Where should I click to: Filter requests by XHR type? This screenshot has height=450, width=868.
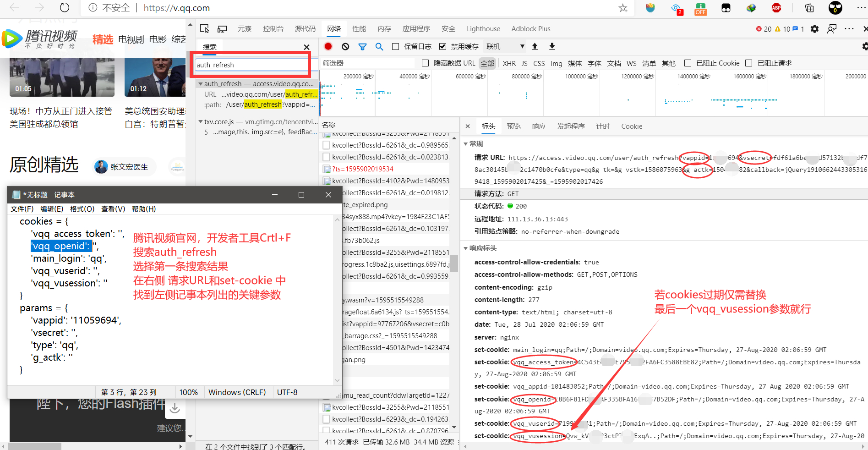click(x=509, y=63)
